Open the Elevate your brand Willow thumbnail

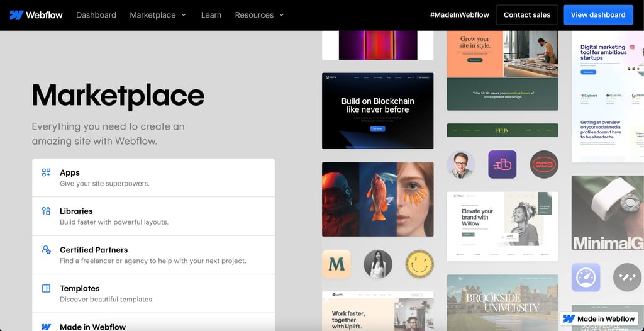coord(502,227)
